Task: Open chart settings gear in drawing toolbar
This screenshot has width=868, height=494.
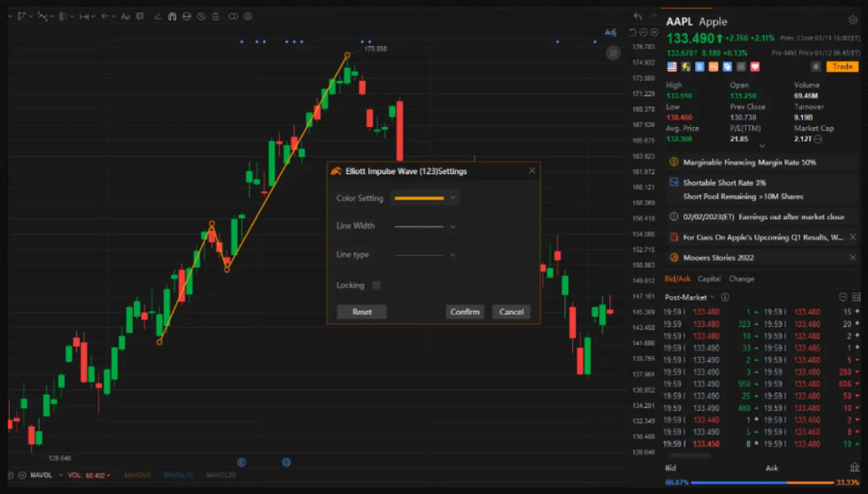Action: pyautogui.click(x=248, y=16)
